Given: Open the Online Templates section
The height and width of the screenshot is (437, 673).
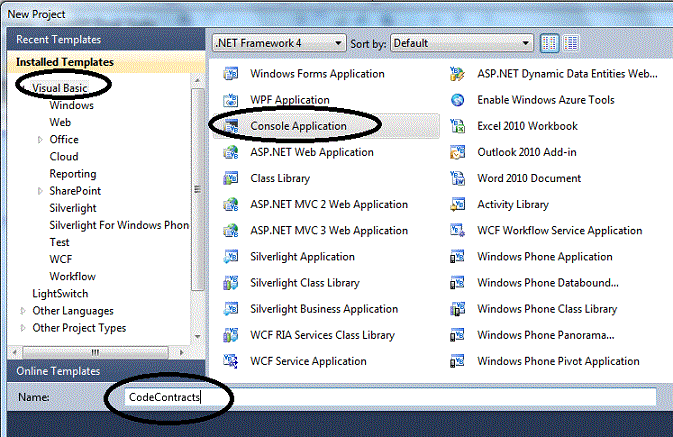Looking at the screenshot, I should tap(106, 371).
